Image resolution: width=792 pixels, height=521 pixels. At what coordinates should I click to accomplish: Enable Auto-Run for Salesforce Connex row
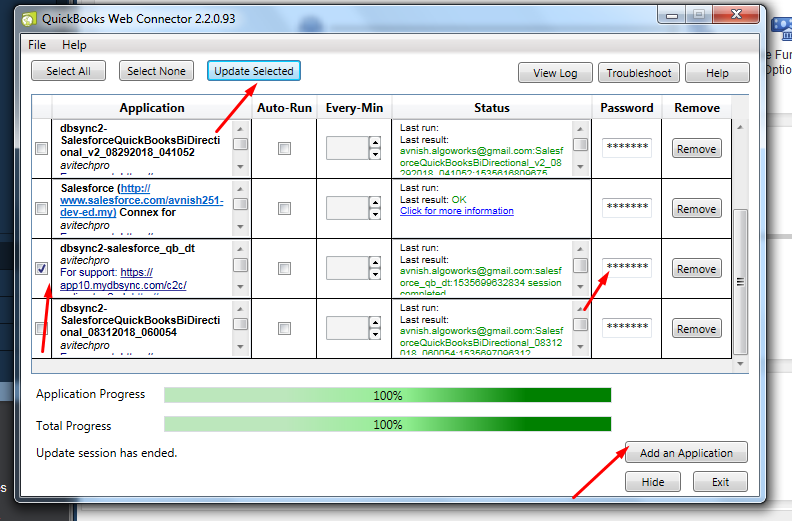(x=284, y=208)
